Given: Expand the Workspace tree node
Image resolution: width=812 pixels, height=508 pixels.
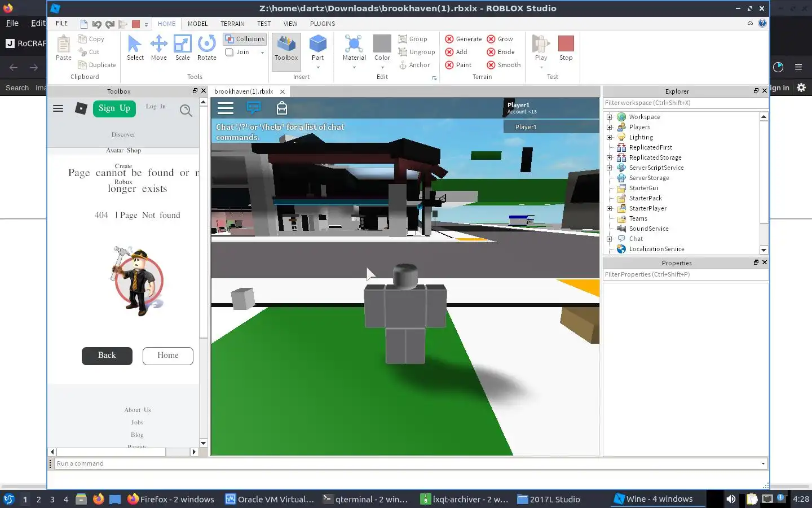Looking at the screenshot, I should [609, 117].
